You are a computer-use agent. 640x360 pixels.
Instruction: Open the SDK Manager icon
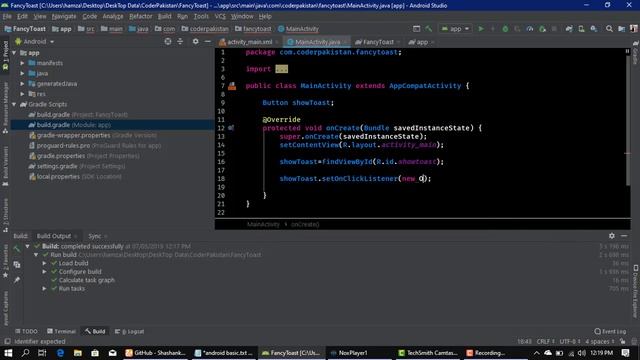594,29
